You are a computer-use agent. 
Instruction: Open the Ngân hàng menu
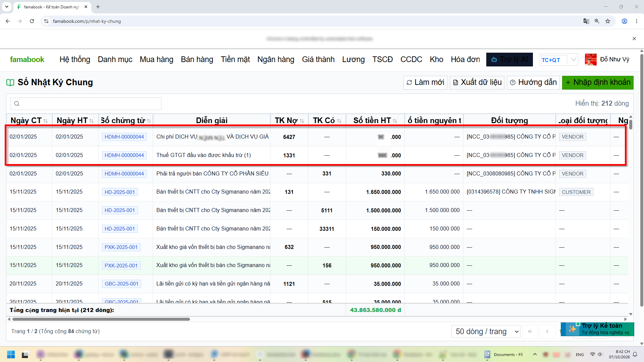point(276,59)
